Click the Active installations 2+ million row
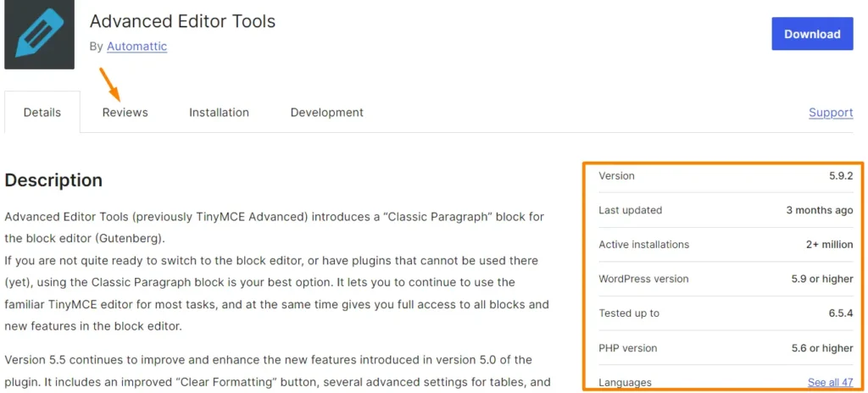The height and width of the screenshot is (393, 868). point(726,245)
